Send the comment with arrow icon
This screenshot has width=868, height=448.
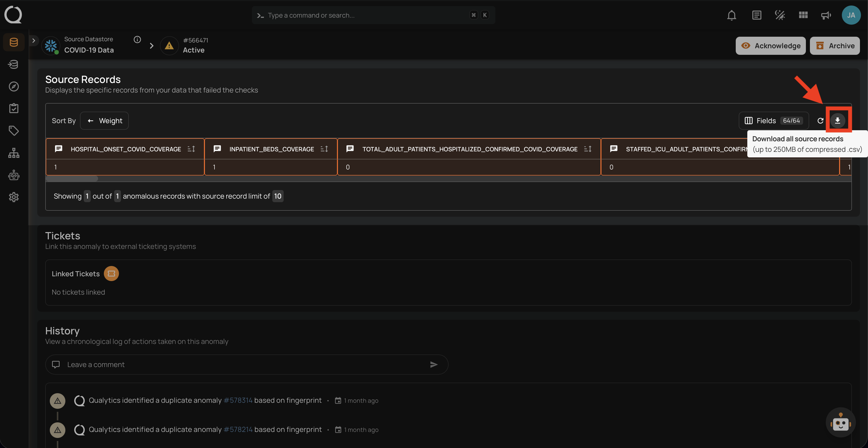434,365
